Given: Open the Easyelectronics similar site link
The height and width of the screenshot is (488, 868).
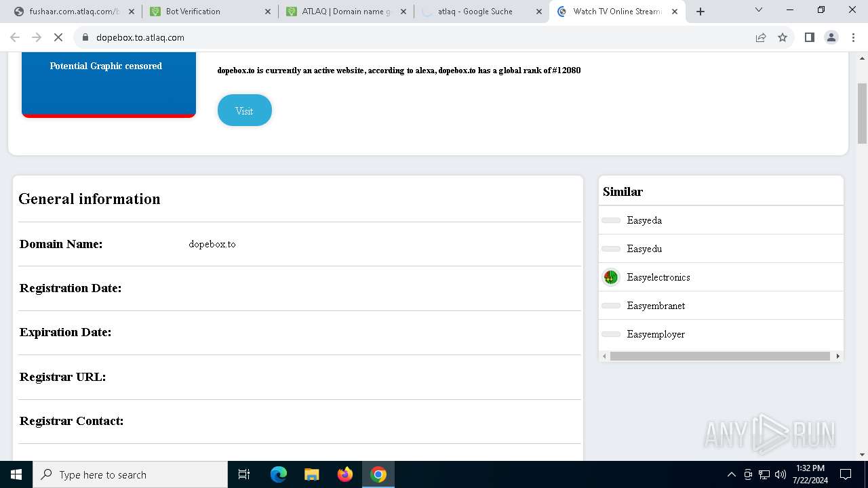Looking at the screenshot, I should [658, 277].
